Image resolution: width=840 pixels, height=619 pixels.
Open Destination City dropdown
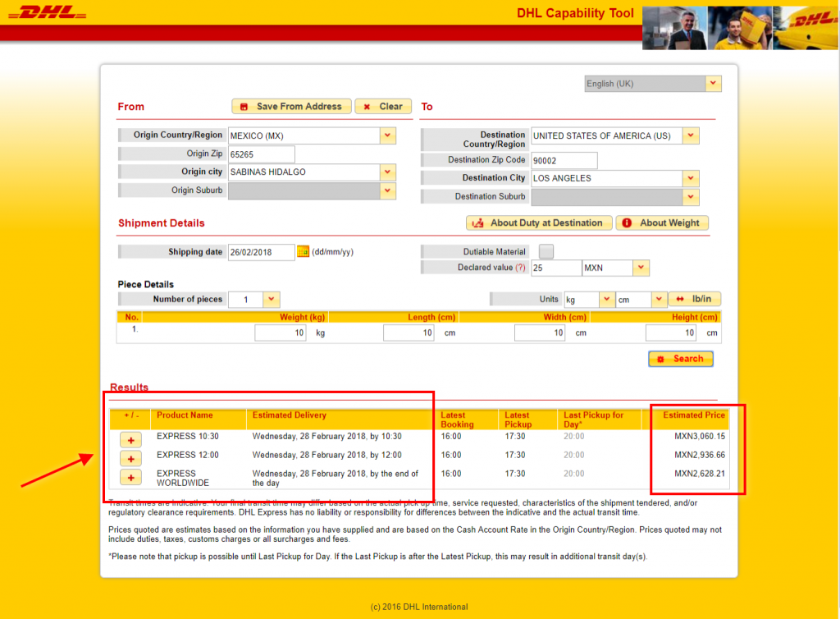click(x=691, y=178)
